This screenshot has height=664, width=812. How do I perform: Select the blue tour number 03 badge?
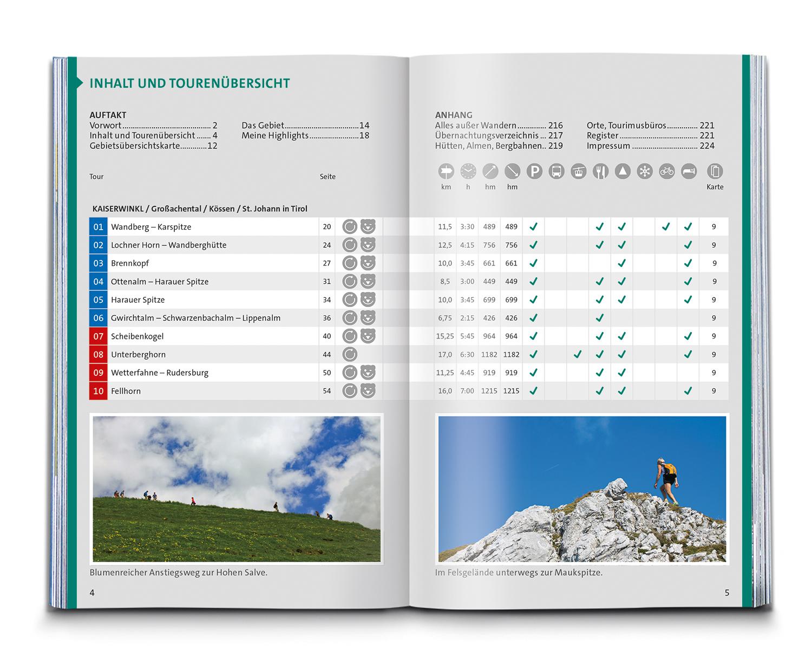coord(99,263)
